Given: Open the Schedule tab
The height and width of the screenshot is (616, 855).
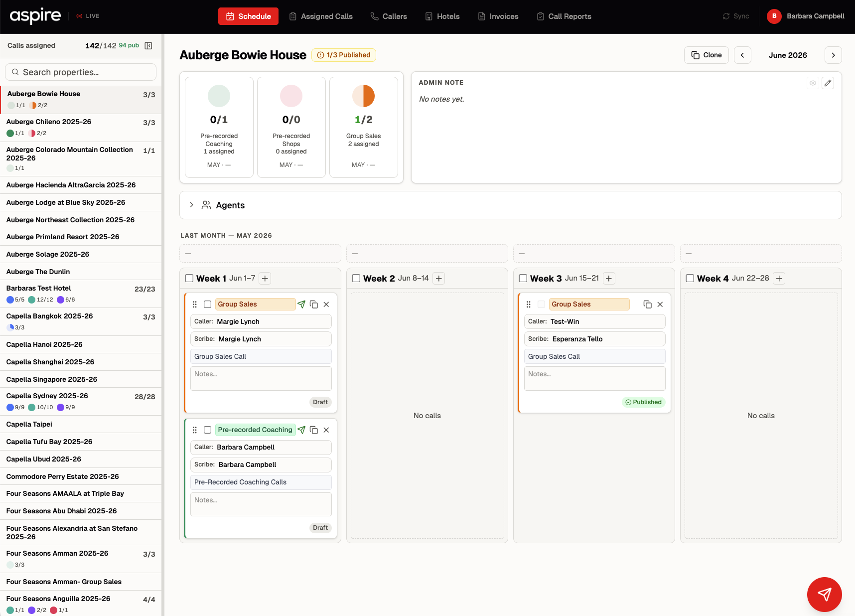Looking at the screenshot, I should 248,16.
